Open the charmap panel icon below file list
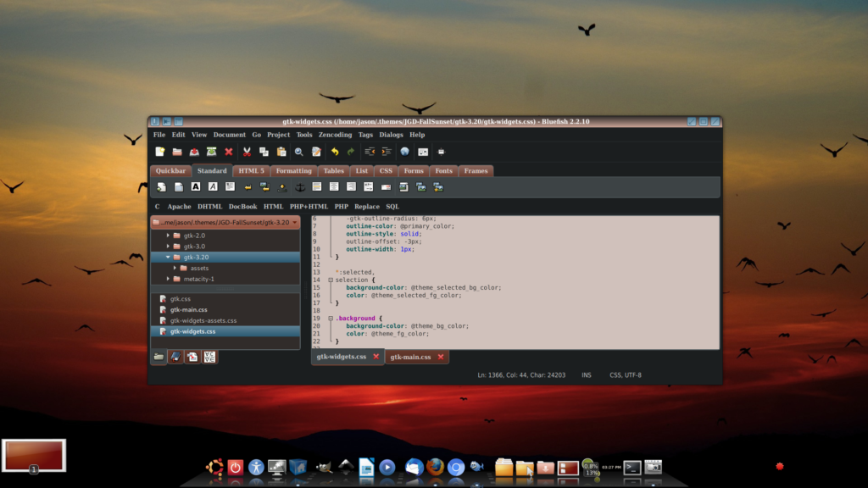Image resolution: width=868 pixels, height=488 pixels. pos(209,357)
